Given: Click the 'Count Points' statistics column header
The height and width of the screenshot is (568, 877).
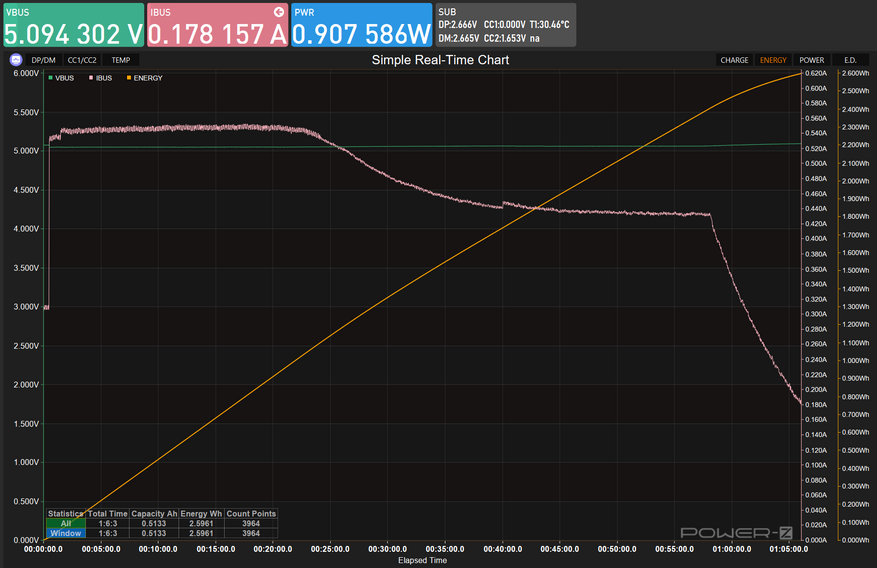Looking at the screenshot, I should (251, 513).
